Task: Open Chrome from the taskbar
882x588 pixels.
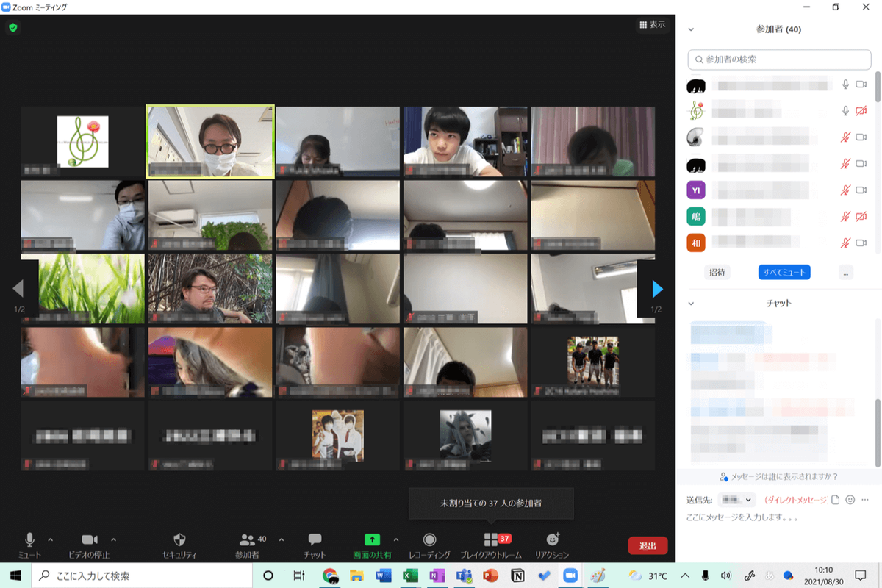Action: tap(330, 576)
